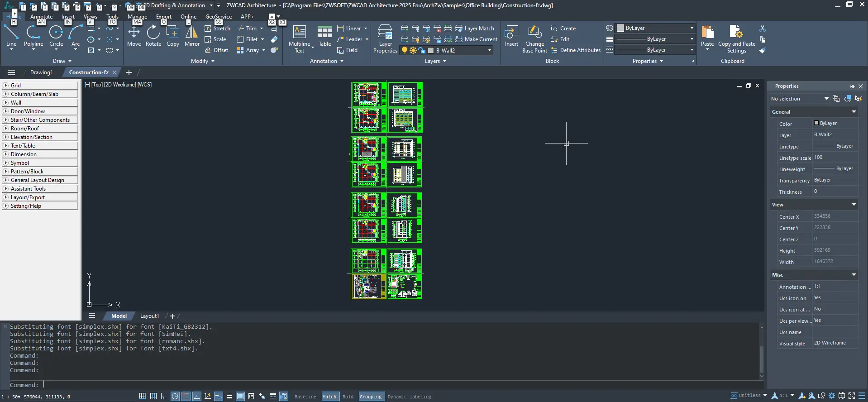Click Create block button

(x=563, y=29)
